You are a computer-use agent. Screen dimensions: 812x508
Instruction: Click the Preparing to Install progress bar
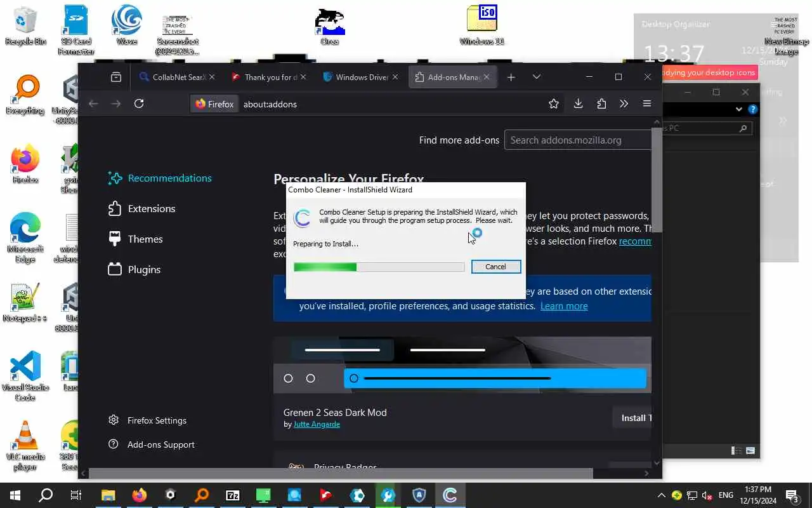pos(379,267)
